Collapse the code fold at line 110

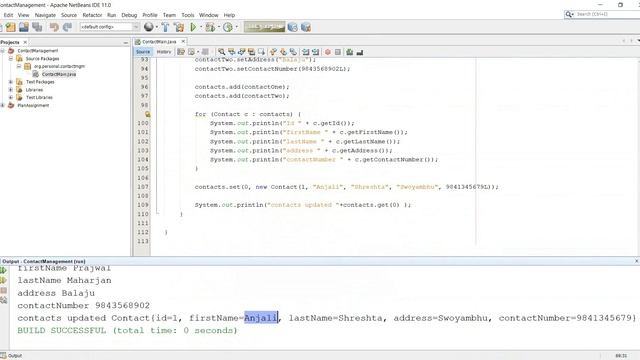click(x=157, y=212)
